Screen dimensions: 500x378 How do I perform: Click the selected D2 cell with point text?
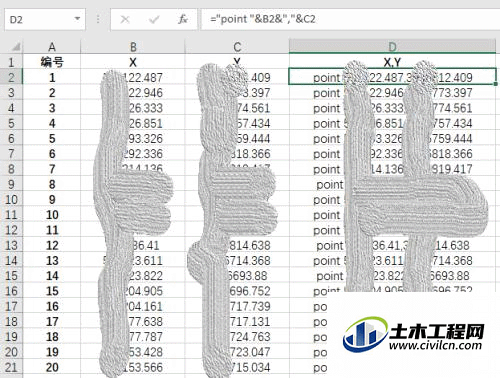(392, 77)
